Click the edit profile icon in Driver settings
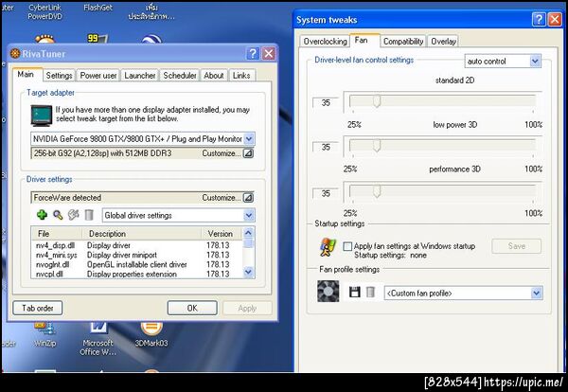 click(x=73, y=215)
